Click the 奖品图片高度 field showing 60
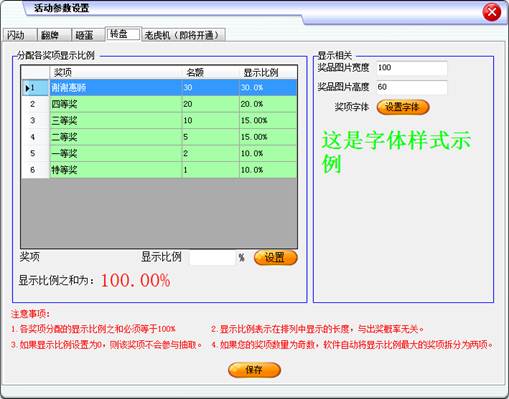 [x=412, y=87]
